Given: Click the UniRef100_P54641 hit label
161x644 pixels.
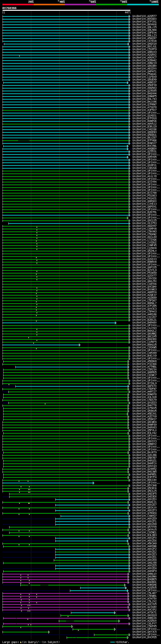Looking at the screenshot, I should coord(144,74).
